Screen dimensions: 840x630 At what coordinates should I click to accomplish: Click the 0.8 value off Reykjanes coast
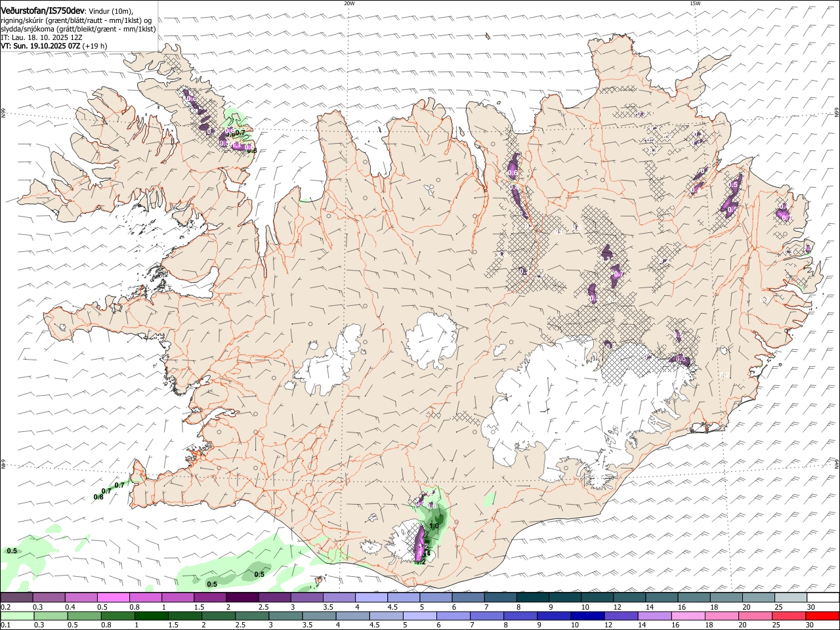[x=98, y=497]
